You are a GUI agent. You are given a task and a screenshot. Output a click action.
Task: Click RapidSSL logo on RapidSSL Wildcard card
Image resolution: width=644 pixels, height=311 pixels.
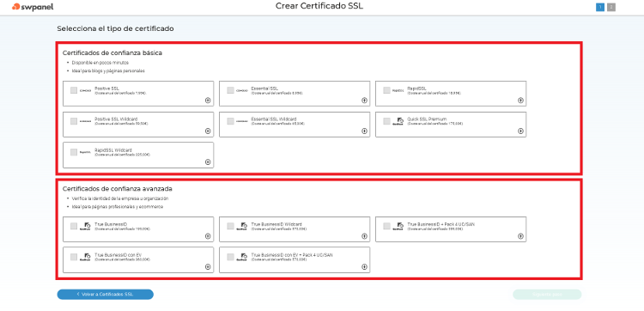click(85, 152)
